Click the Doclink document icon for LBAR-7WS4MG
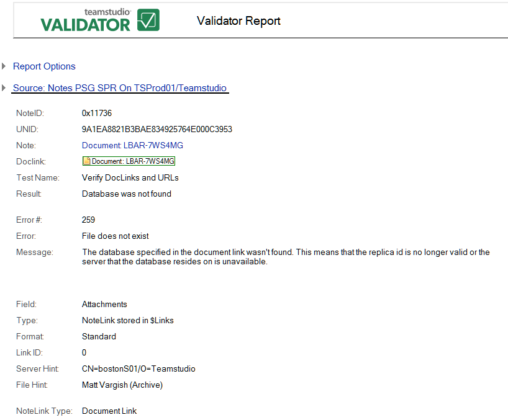This screenshot has height=420, width=508. click(86, 161)
